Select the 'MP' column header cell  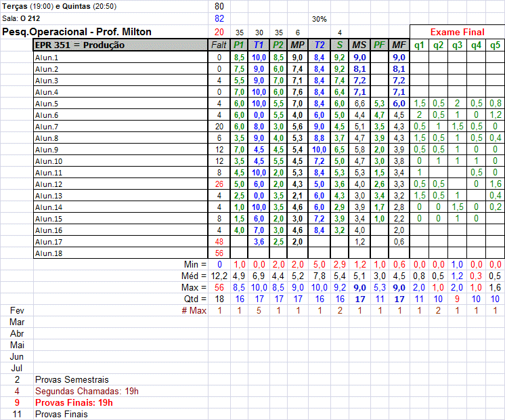[297, 45]
